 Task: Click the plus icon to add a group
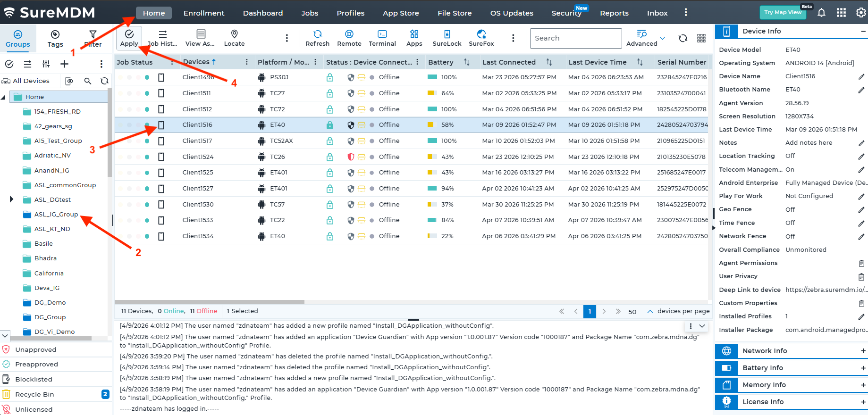tap(64, 64)
